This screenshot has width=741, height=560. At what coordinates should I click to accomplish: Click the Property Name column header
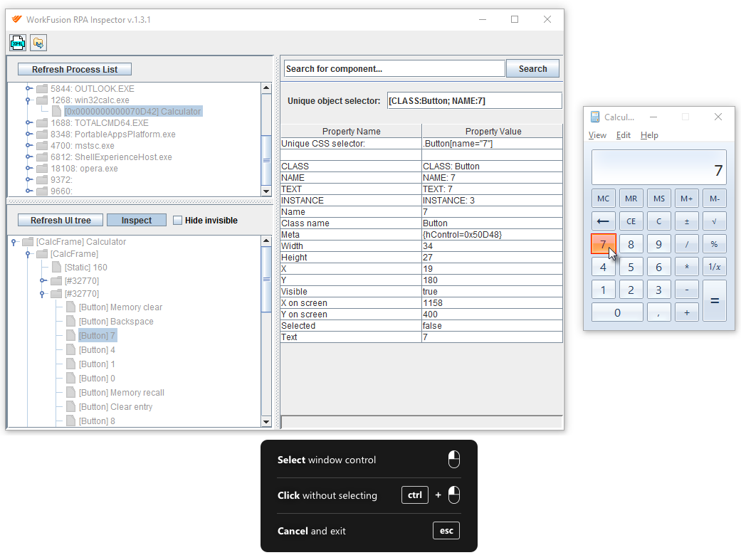point(351,131)
